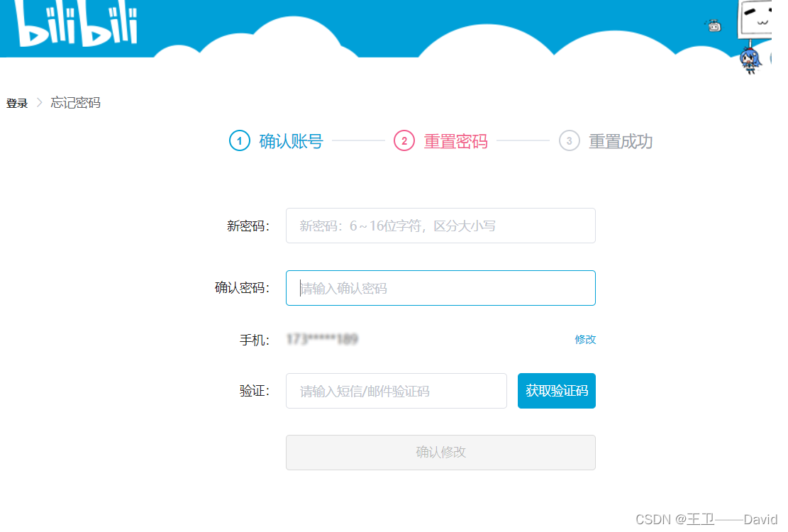The height and width of the screenshot is (532, 788).
Task: Click the 确认密码 input field
Action: (440, 288)
